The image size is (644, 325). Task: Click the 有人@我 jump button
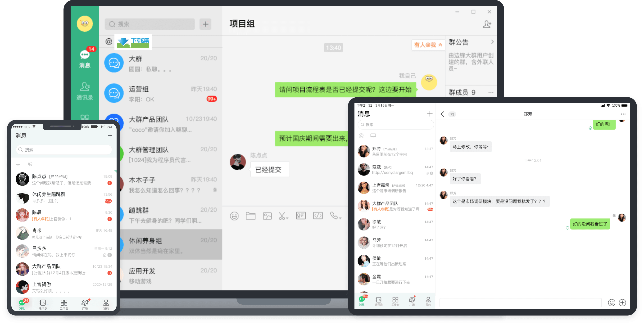[428, 45]
